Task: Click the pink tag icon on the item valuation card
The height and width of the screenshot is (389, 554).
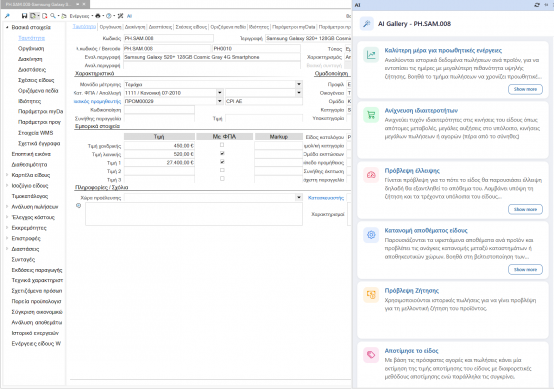Action: click(x=371, y=355)
